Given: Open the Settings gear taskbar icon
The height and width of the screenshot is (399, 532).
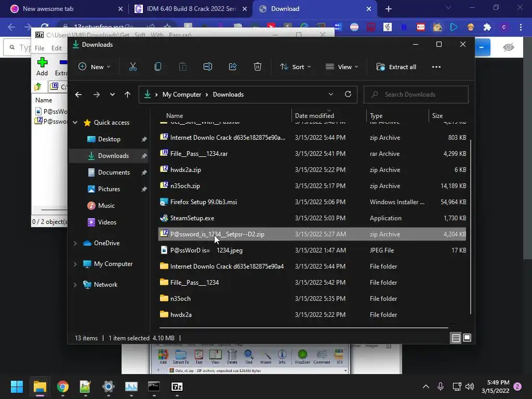Looking at the screenshot, I should (108, 387).
